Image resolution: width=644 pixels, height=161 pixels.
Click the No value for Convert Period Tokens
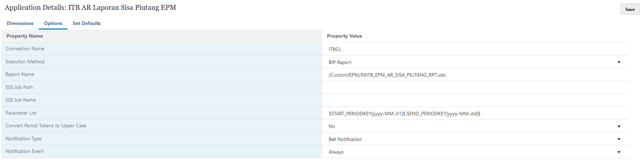click(332, 126)
